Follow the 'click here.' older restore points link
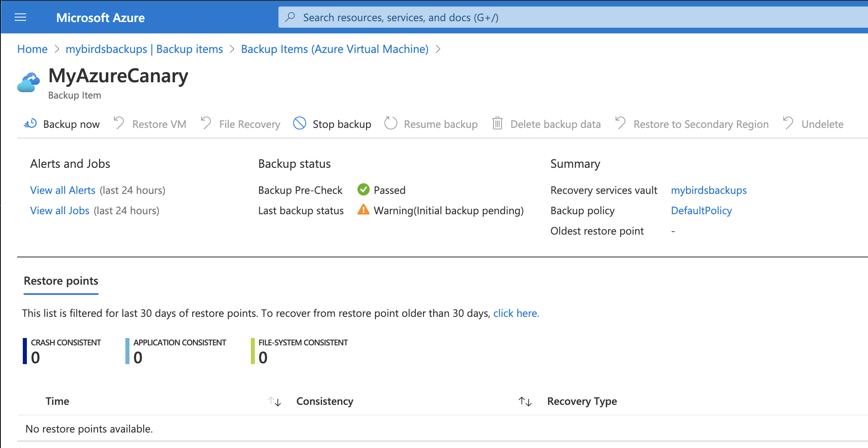This screenshot has width=868, height=448. pos(516,313)
